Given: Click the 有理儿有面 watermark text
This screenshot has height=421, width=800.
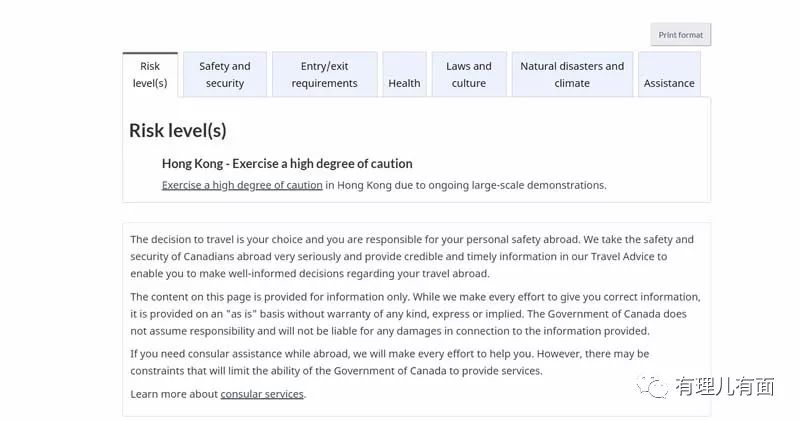Looking at the screenshot, I should (725, 387).
